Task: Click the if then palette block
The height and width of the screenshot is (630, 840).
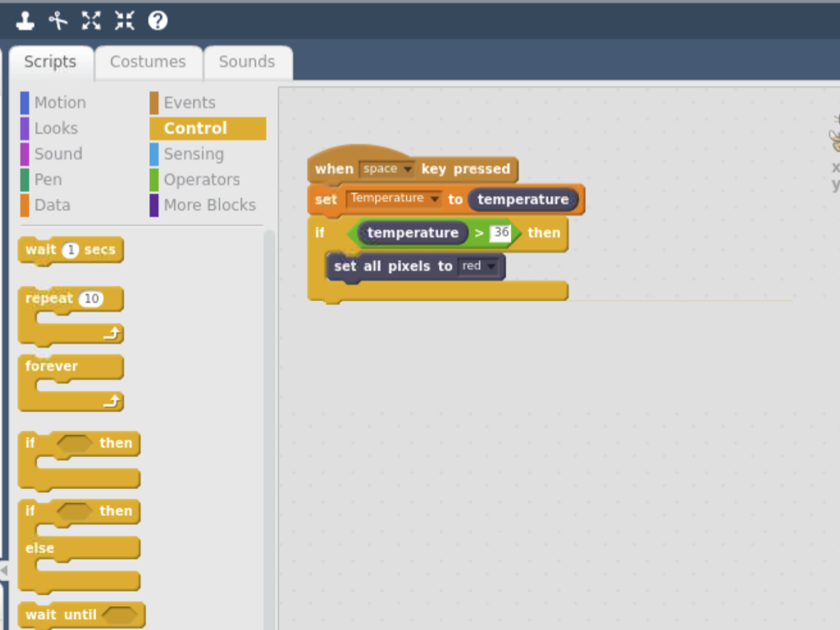Action: pyautogui.click(x=80, y=461)
